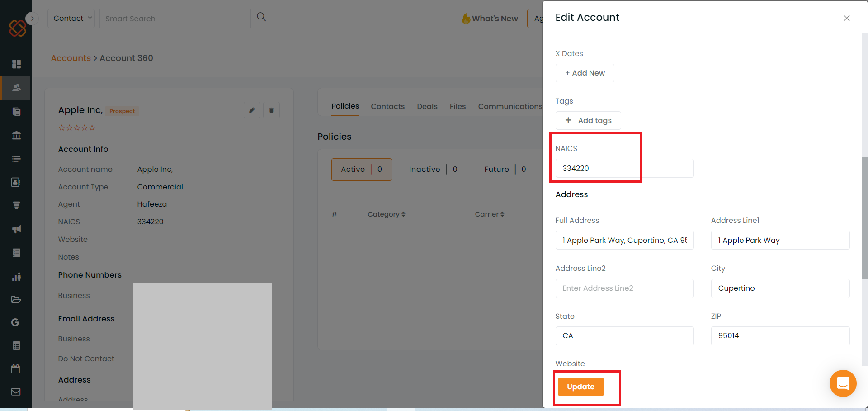
Task: Open the notebook icon in sidebar
Action: 16,253
